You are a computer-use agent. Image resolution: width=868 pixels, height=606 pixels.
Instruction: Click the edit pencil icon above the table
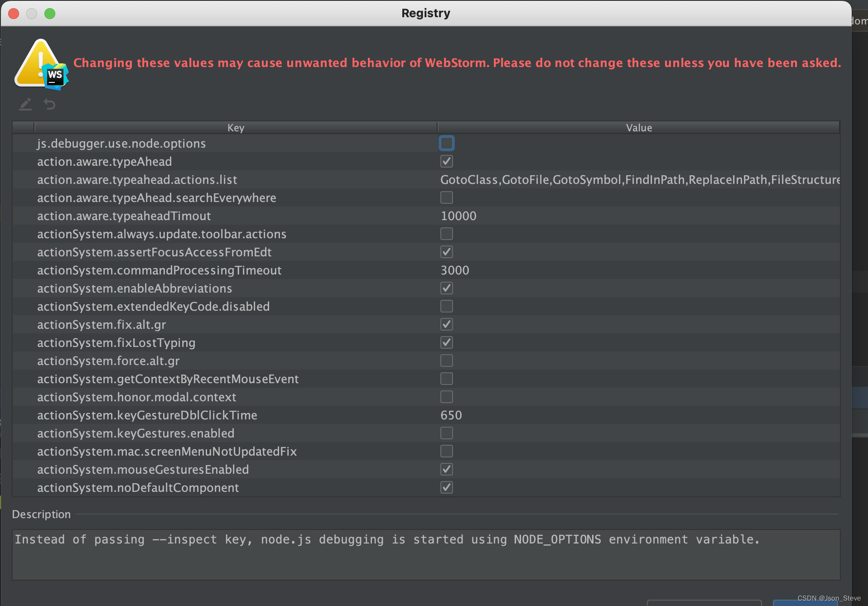[x=25, y=104]
